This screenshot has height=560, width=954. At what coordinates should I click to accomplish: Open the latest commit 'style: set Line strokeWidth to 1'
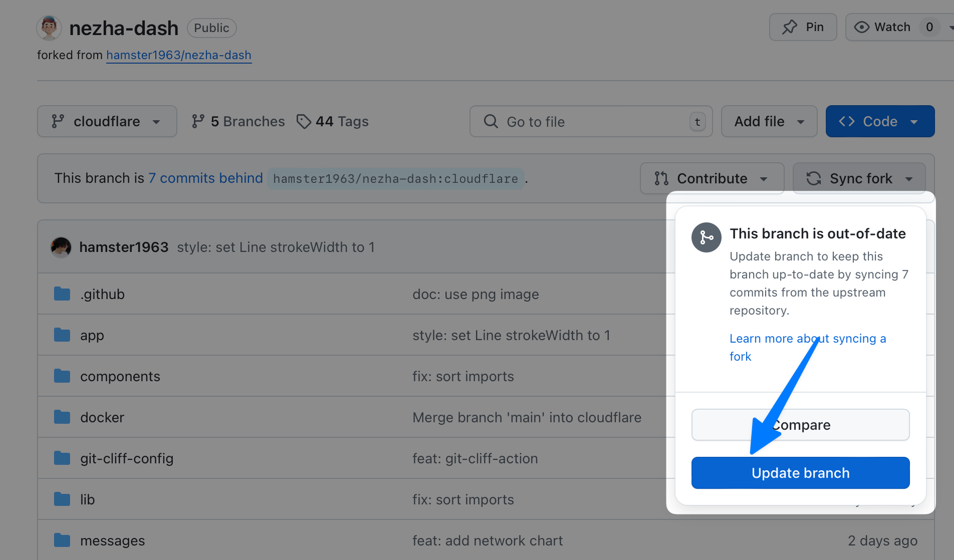(x=276, y=247)
